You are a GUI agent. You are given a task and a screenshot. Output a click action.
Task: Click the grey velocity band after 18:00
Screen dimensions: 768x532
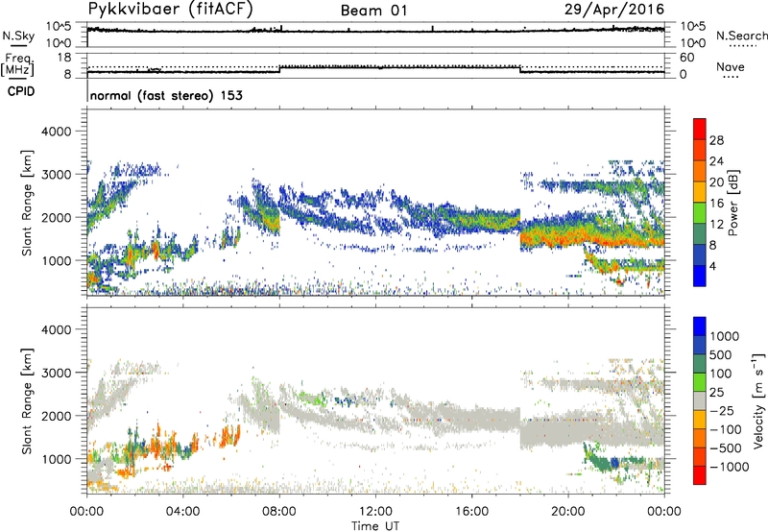point(591,433)
